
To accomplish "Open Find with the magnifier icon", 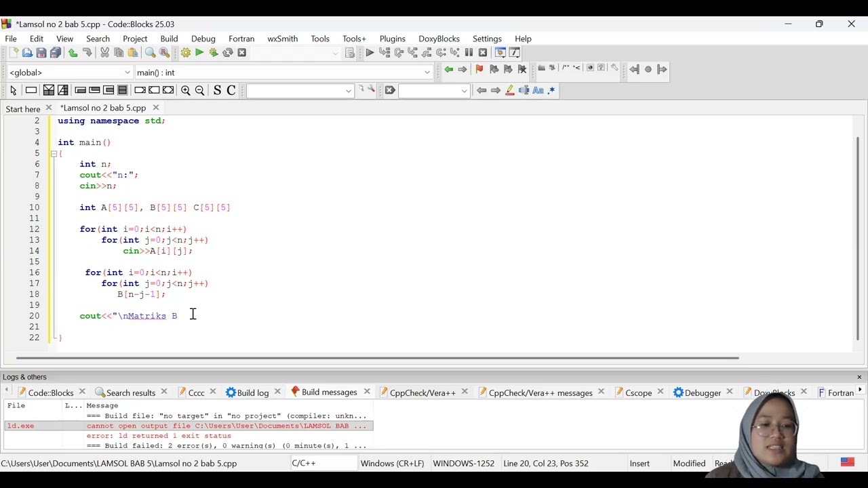I will coord(151,53).
